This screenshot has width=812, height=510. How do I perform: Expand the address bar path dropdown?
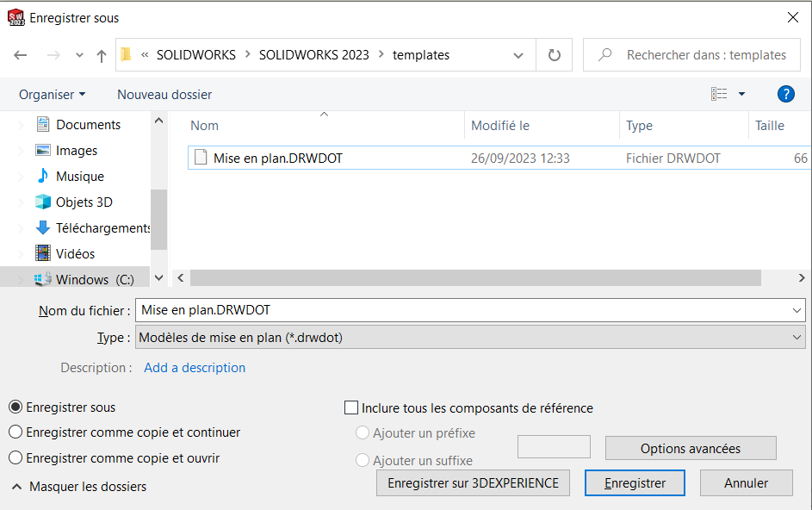click(x=518, y=55)
